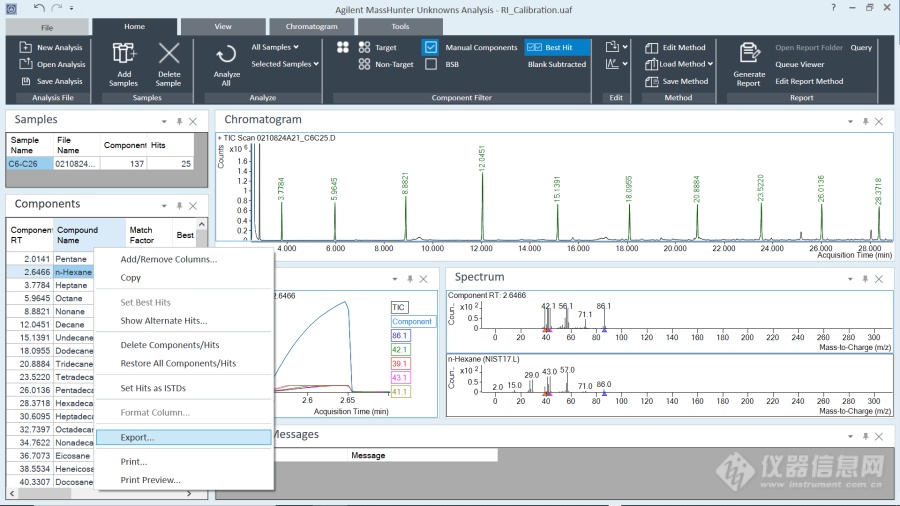Screen dimensions: 900x506
Task: Open the File tab
Action: [47, 27]
